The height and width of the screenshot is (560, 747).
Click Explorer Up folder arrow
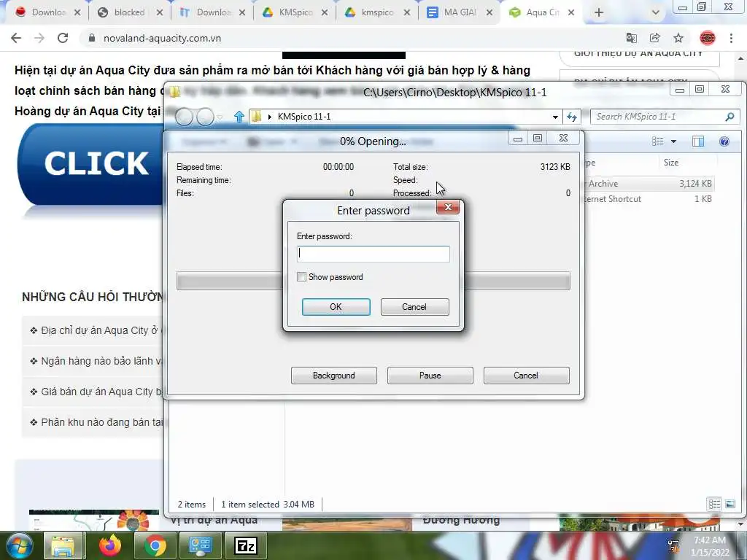239,116
